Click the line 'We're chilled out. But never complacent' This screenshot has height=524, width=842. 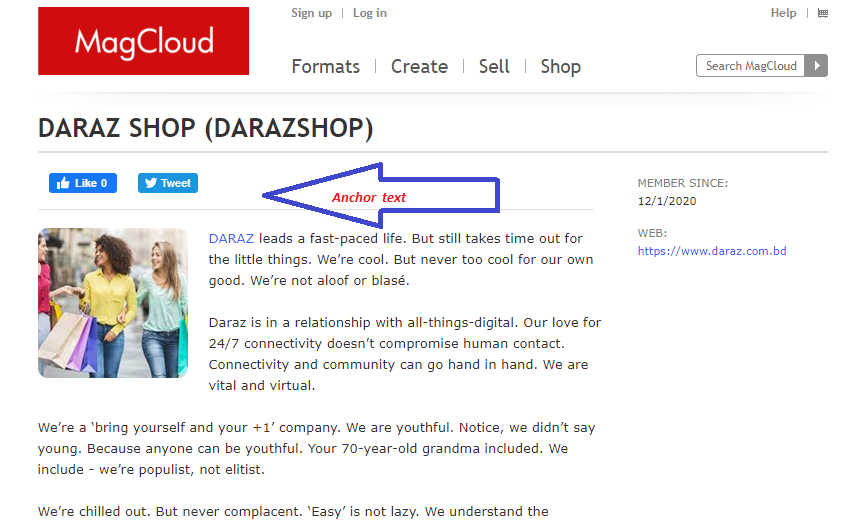click(293, 512)
